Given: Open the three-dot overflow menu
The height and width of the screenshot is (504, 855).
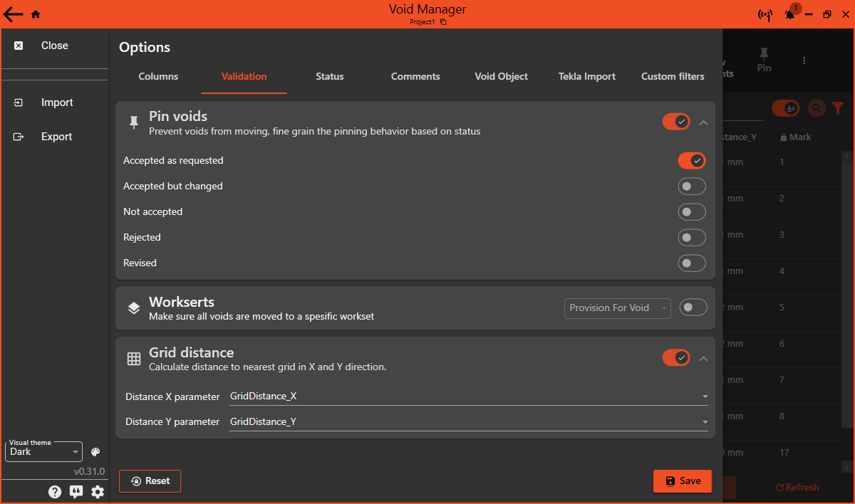Looking at the screenshot, I should (x=804, y=60).
